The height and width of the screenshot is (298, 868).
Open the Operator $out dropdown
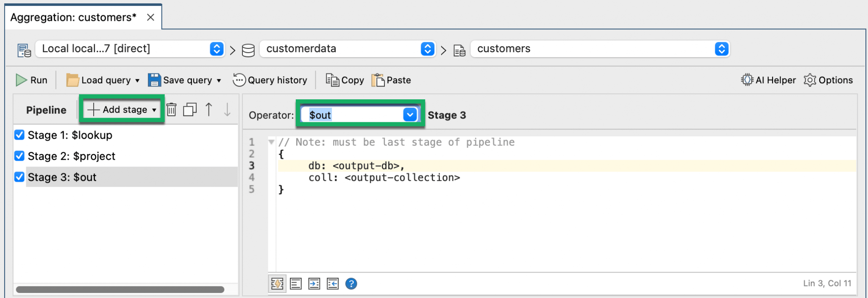(x=409, y=115)
